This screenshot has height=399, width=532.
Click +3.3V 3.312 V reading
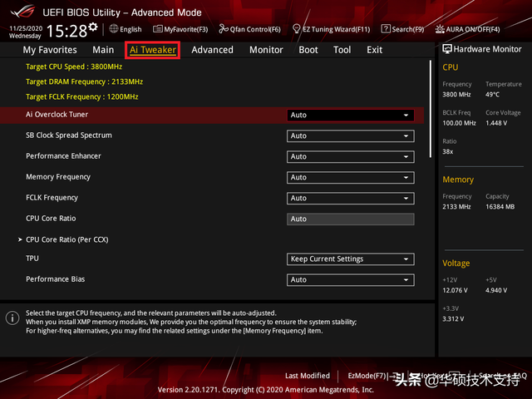click(453, 319)
